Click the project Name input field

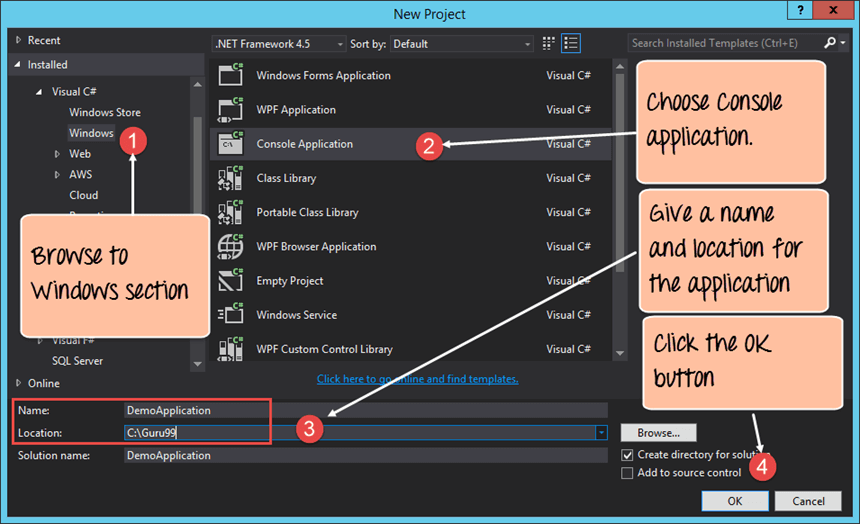click(365, 410)
